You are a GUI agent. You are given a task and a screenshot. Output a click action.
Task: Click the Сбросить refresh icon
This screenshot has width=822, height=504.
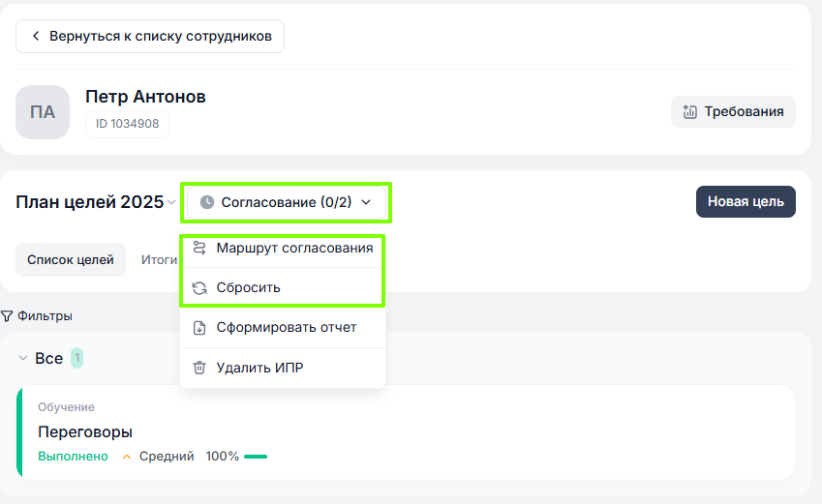click(199, 288)
